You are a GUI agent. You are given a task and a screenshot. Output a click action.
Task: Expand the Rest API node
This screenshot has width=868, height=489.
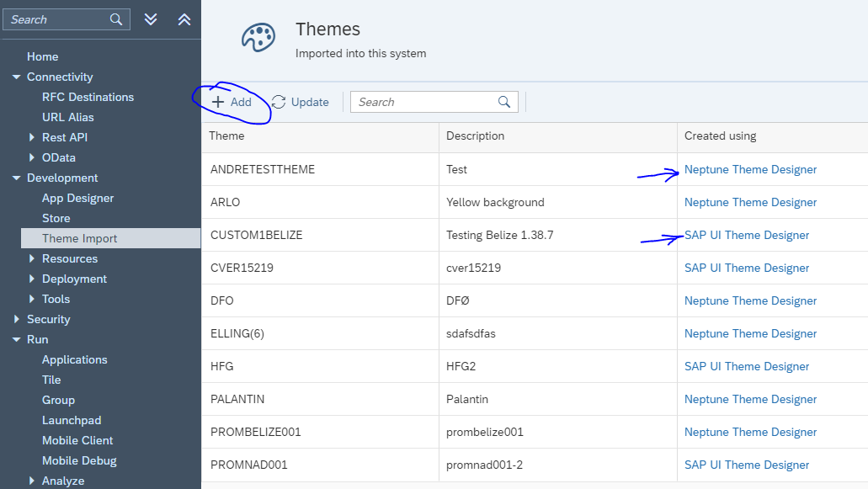(x=31, y=137)
